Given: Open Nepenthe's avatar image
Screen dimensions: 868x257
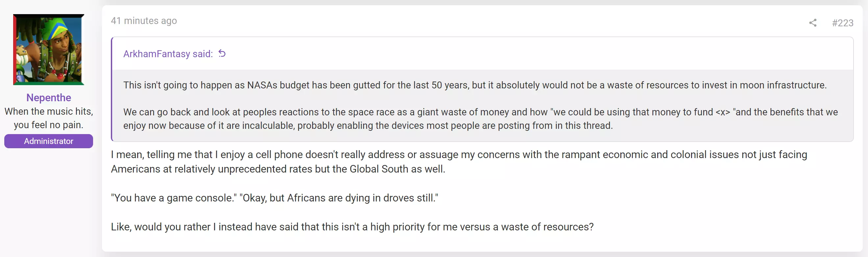Looking at the screenshot, I should click(49, 50).
